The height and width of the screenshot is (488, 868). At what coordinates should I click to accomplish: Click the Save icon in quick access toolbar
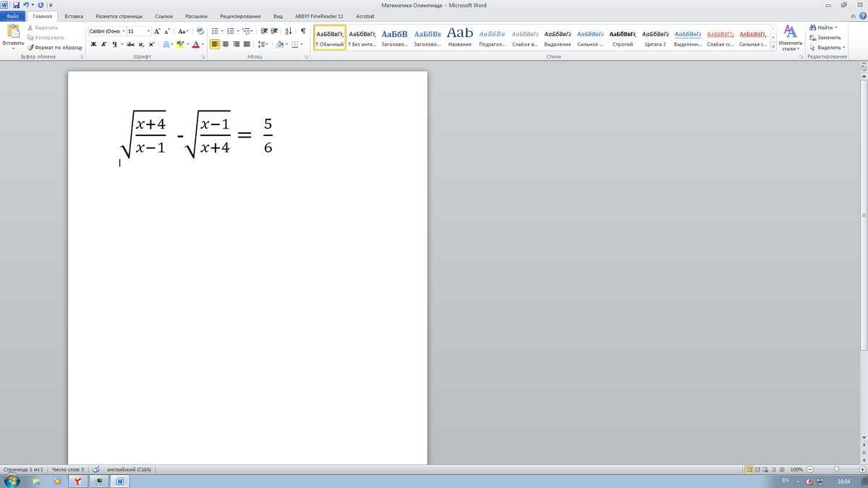click(x=14, y=5)
